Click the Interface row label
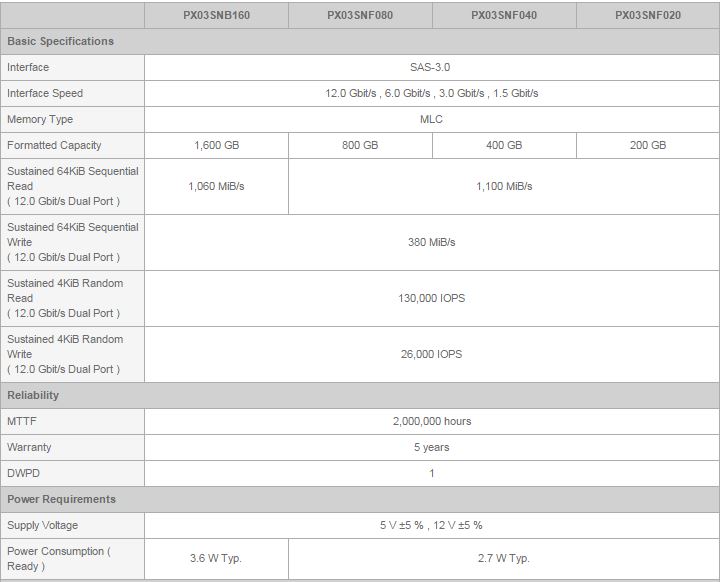 pyautogui.click(x=28, y=67)
